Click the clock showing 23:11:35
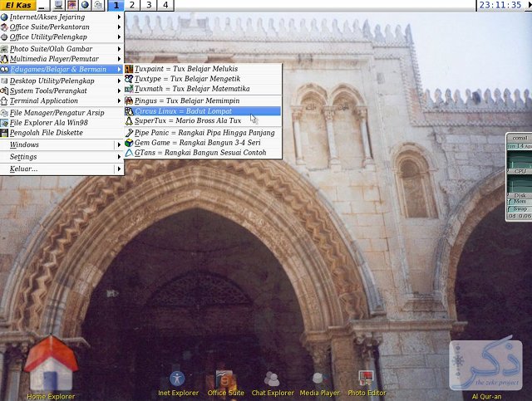Image resolution: width=532 pixels, height=401 pixels. (500, 5)
